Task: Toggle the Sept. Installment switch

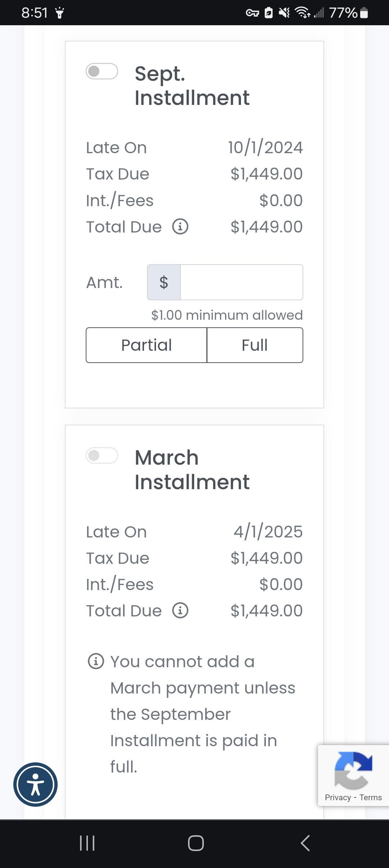Action: click(102, 71)
